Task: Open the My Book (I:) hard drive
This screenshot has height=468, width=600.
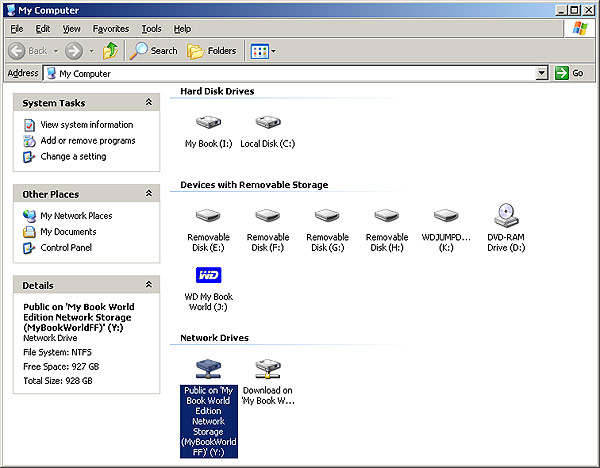Action: tap(208, 124)
